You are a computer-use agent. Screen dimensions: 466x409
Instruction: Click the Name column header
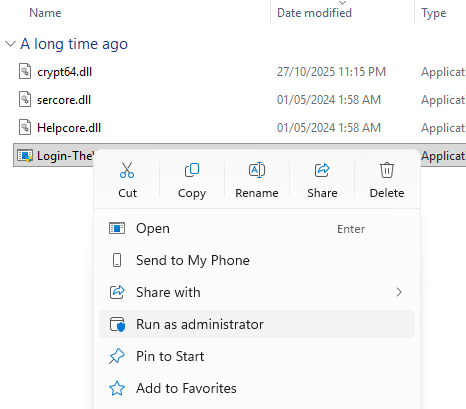45,13
